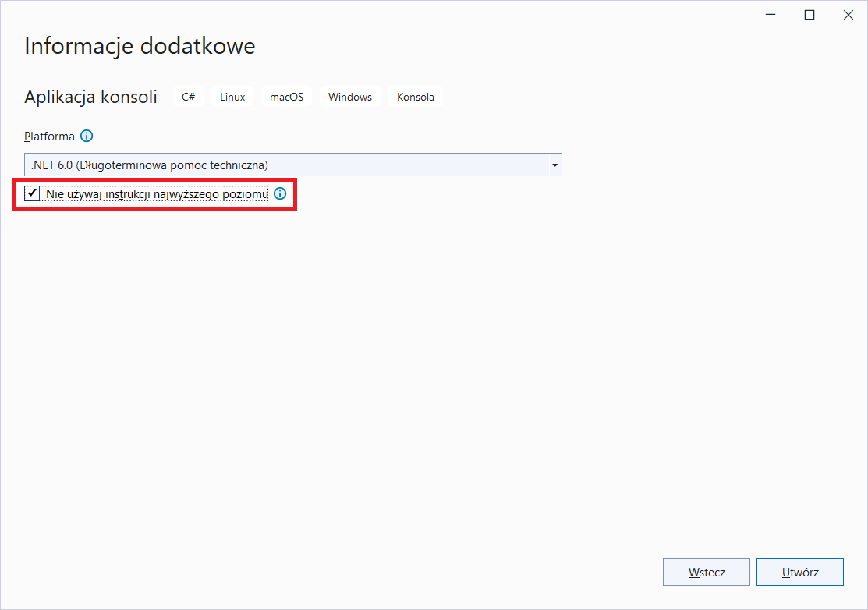This screenshot has height=610, width=868.
Task: Click info icon beside top-level statements checkbox
Action: (280, 193)
